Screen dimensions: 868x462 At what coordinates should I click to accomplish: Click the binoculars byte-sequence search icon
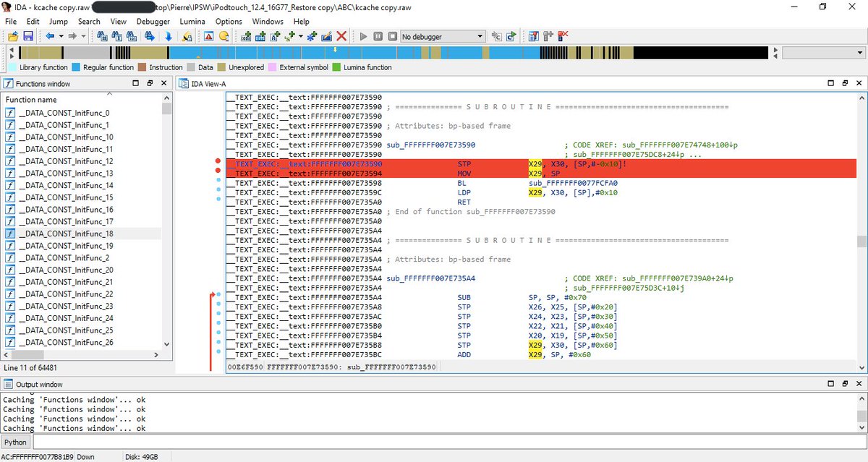tap(132, 36)
